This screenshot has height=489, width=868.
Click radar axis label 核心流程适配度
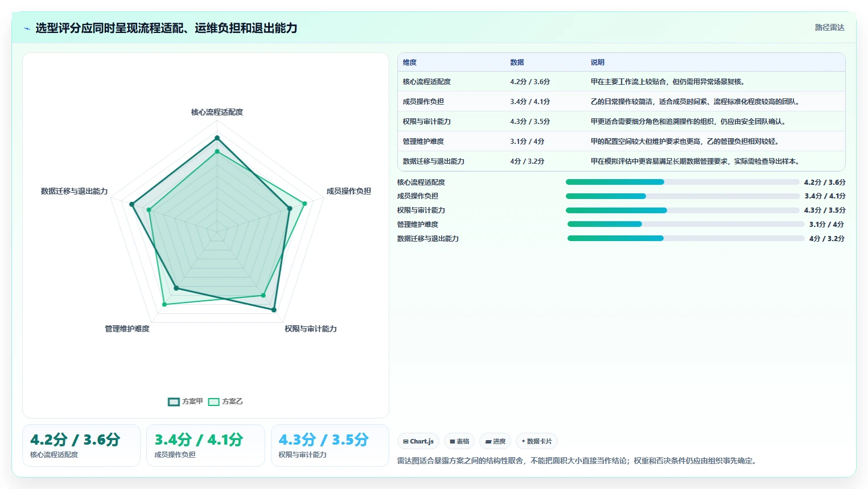pos(217,112)
